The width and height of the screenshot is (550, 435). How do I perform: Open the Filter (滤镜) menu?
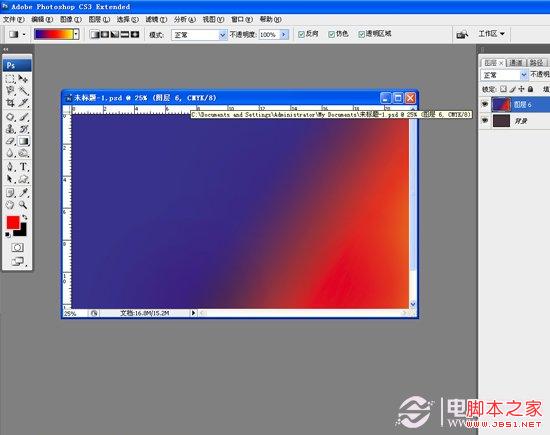[x=156, y=20]
